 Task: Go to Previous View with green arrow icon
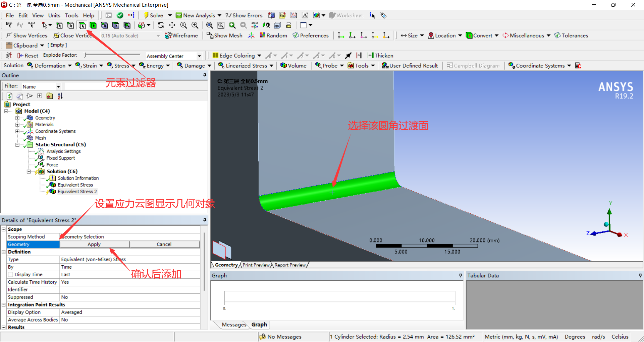pos(232,25)
